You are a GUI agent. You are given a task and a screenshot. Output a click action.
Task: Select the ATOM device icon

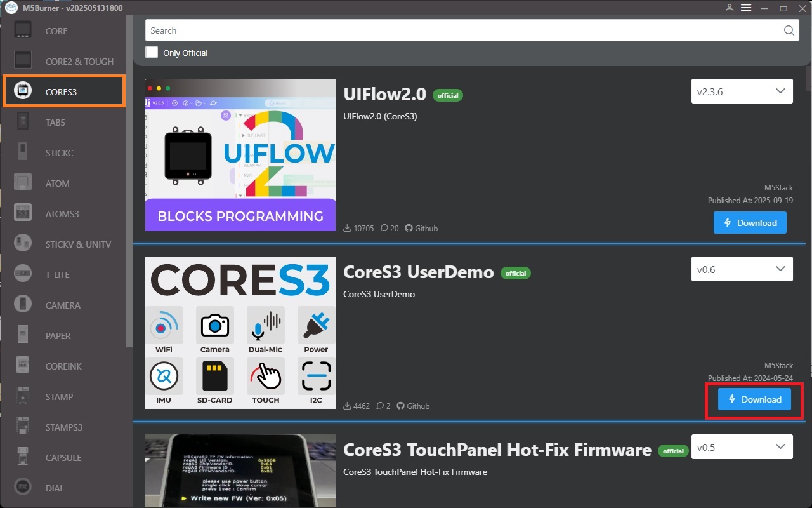click(23, 183)
